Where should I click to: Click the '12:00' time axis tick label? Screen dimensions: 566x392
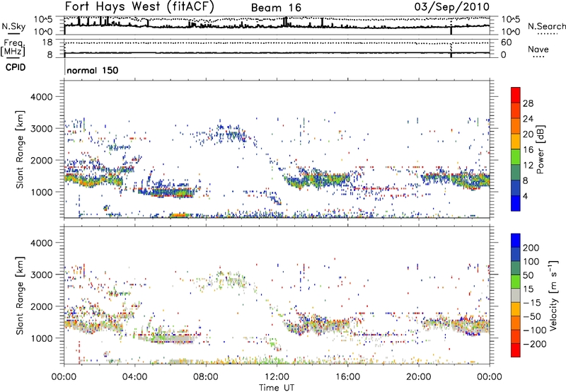[x=277, y=377]
